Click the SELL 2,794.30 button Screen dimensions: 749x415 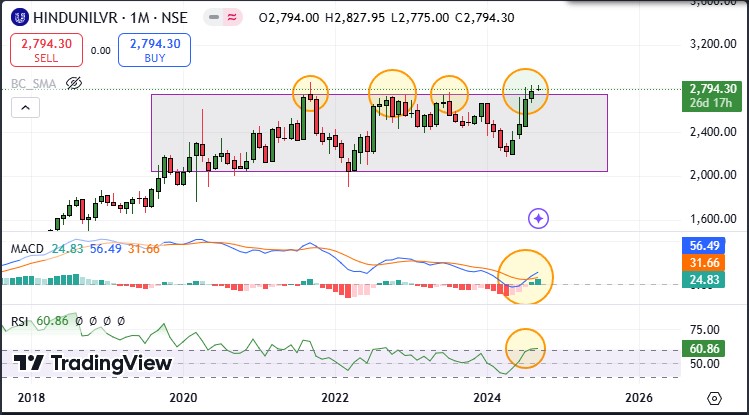tap(46, 50)
